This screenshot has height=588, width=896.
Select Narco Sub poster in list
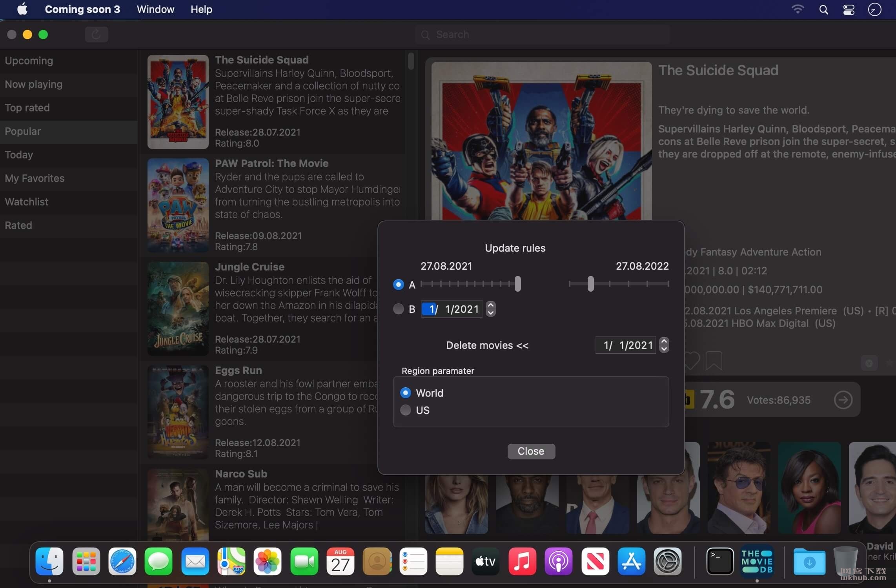(x=178, y=505)
